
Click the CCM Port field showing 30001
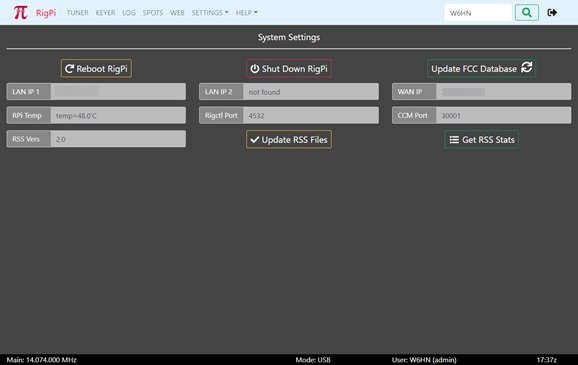(x=504, y=115)
